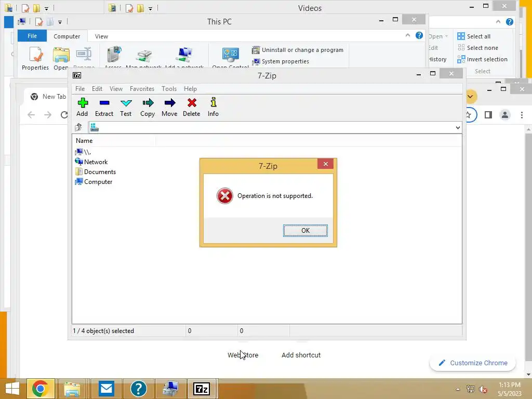Select Network in the 7-Zip list
The height and width of the screenshot is (399, 532).
91,162
